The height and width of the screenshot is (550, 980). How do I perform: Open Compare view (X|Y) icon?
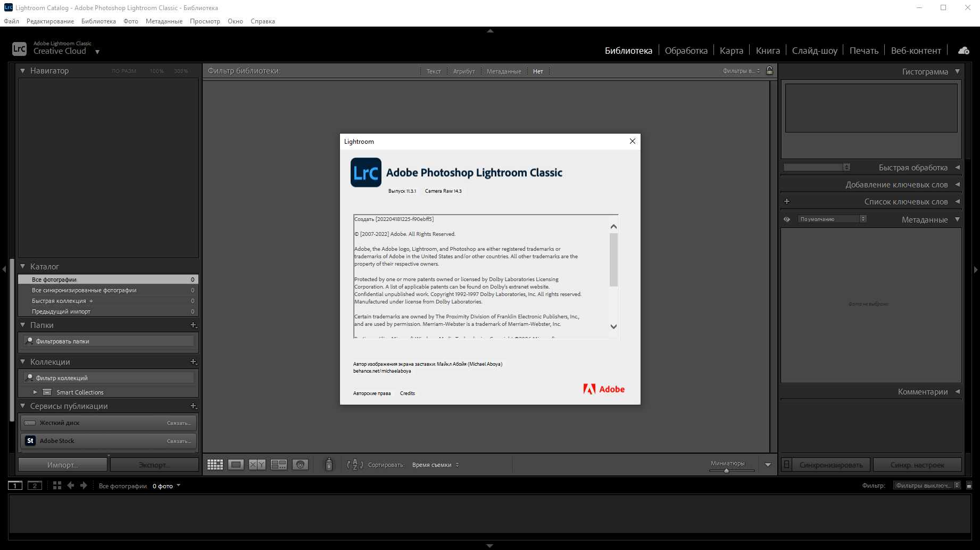[x=258, y=465]
